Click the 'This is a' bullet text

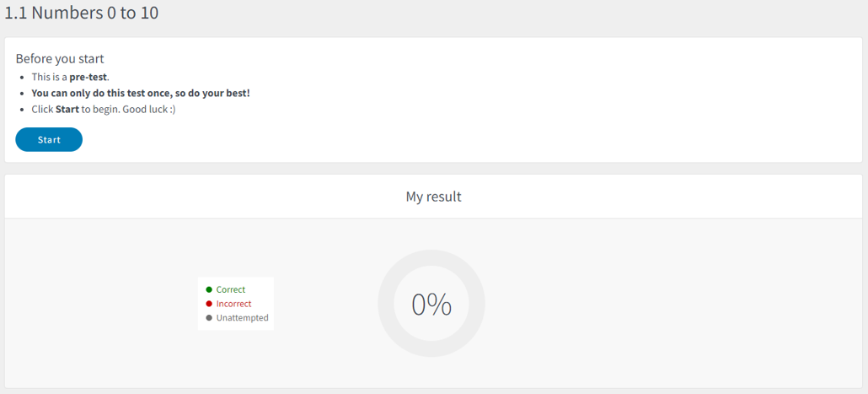(49, 77)
